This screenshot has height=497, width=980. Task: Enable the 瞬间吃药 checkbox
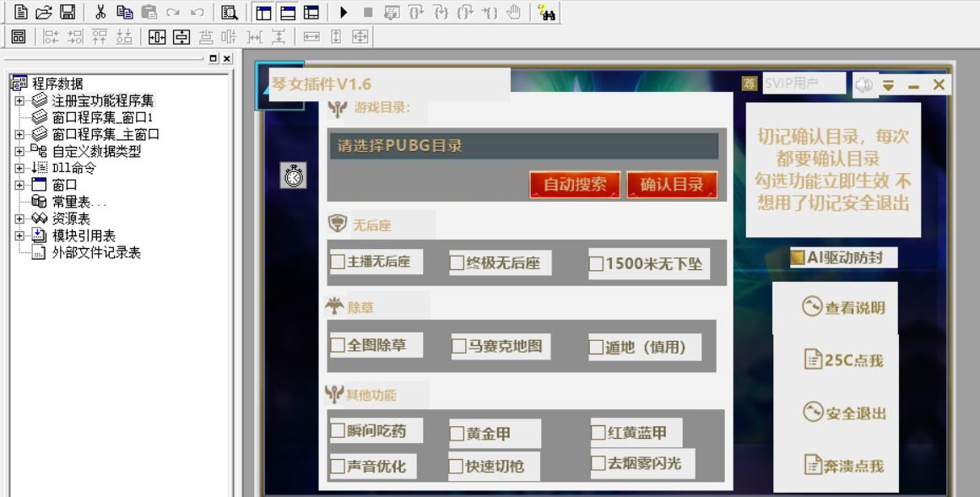pos(338,430)
